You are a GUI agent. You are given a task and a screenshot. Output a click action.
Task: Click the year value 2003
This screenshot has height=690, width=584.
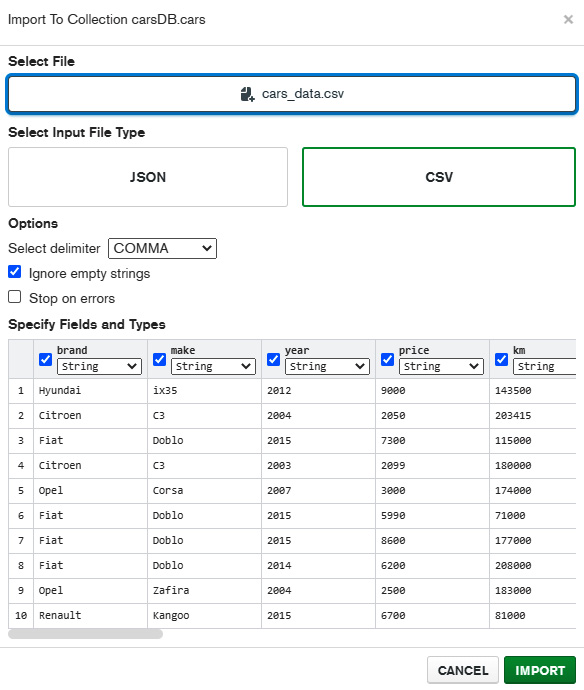279,465
